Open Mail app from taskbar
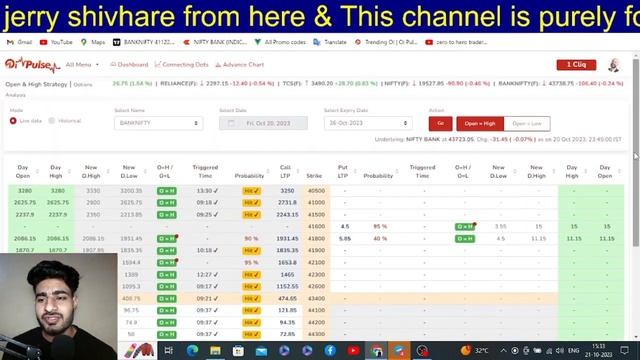Image resolution: width=640 pixels, height=360 pixels. click(261, 350)
